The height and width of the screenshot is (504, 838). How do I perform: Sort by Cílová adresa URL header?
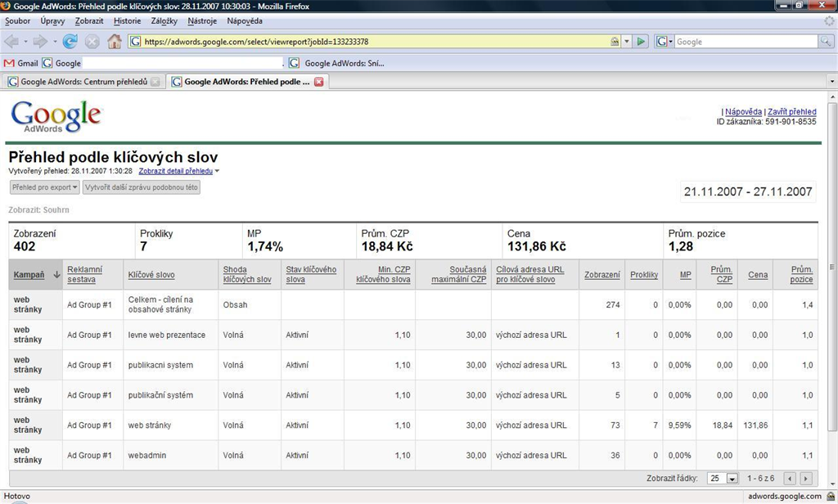coord(529,275)
